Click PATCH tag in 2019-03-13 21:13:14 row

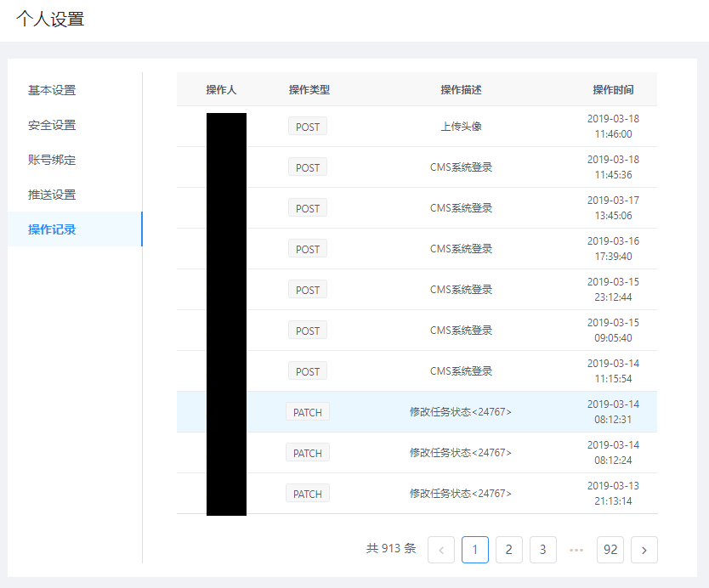308,494
